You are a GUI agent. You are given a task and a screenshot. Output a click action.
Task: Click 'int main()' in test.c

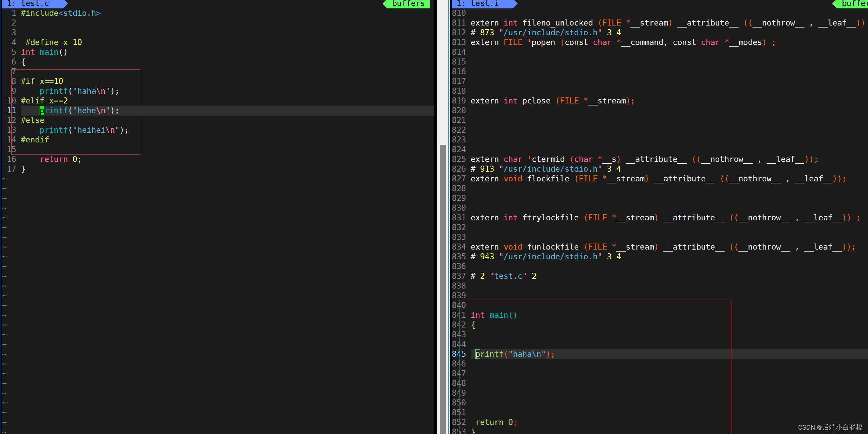coord(44,52)
